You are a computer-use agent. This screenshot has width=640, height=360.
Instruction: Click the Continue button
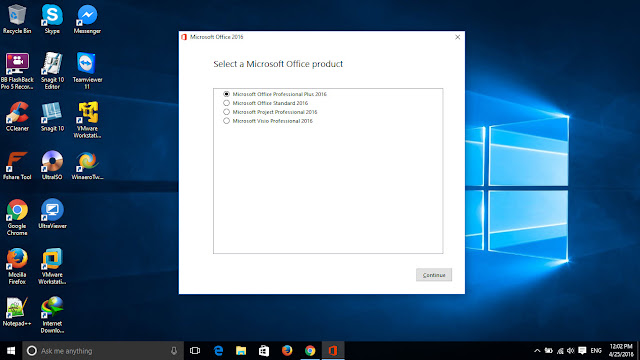pos(434,275)
